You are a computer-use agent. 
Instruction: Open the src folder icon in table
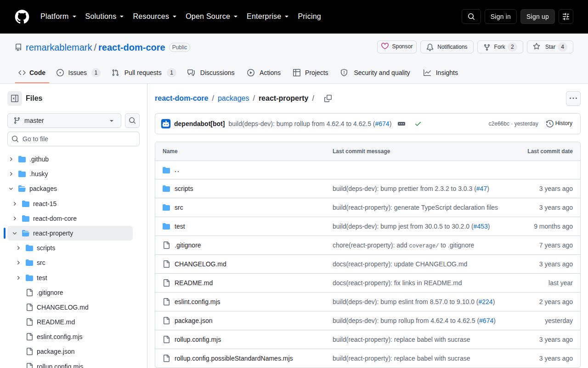pyautogui.click(x=166, y=207)
